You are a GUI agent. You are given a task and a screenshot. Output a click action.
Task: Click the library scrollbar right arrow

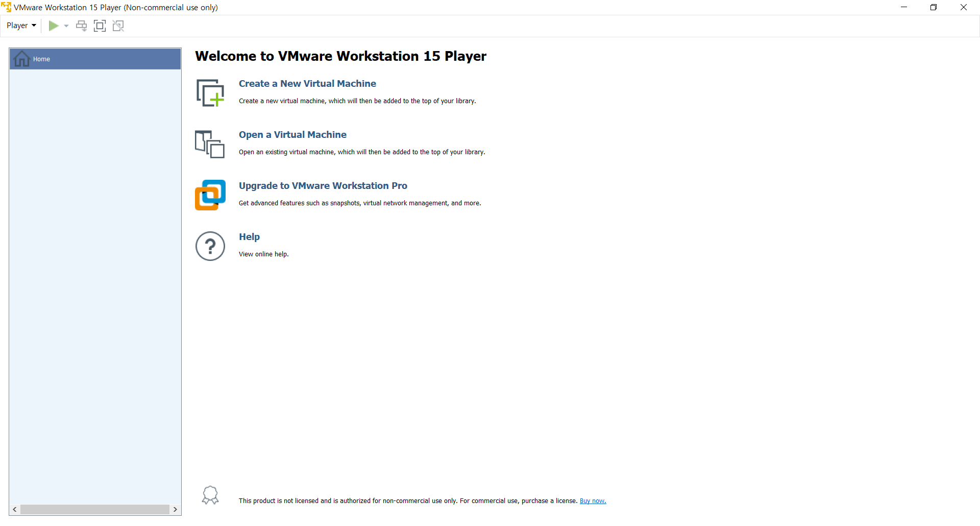point(175,510)
